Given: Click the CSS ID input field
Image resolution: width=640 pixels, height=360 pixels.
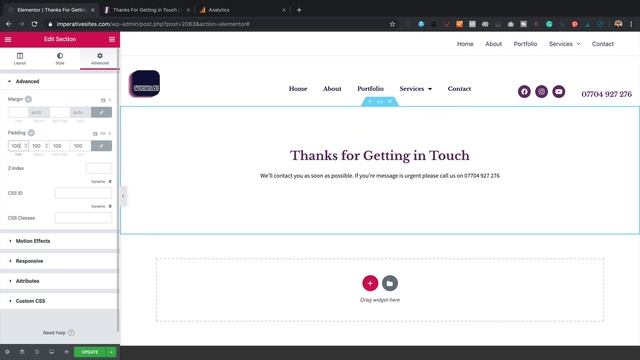Looking at the screenshot, I should coord(83,193).
